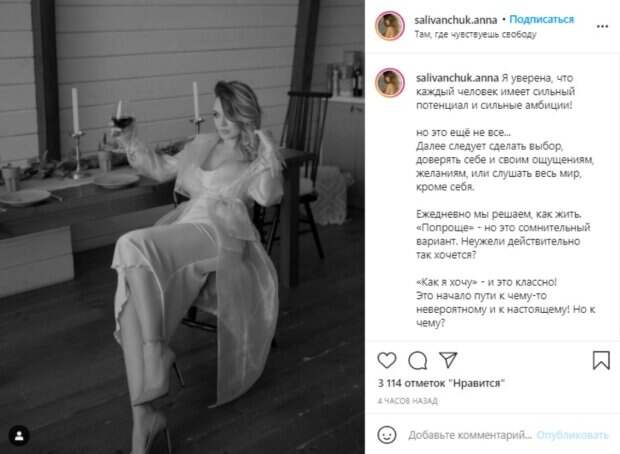Open location Там, где чувствуешь свободу
Viewport: 620px width, 454px height.
[475, 34]
